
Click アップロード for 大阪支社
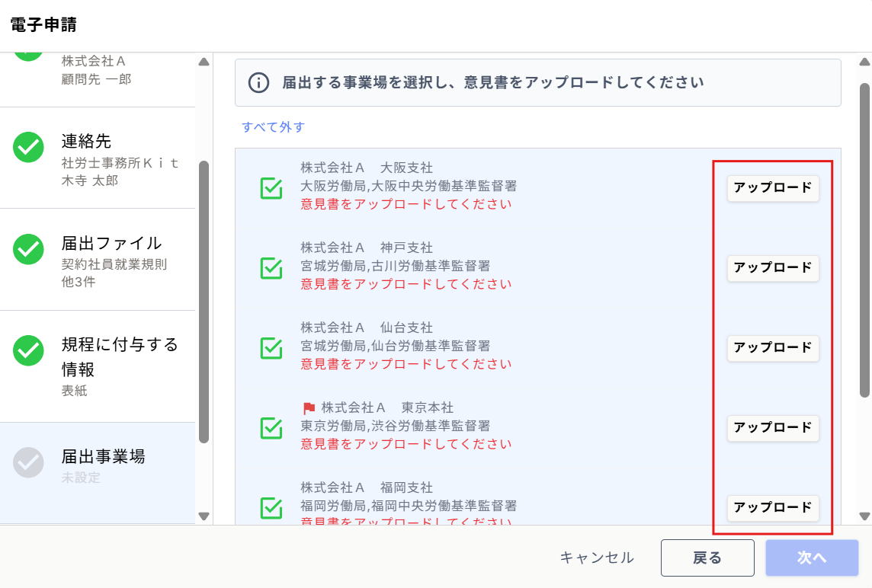click(x=773, y=188)
